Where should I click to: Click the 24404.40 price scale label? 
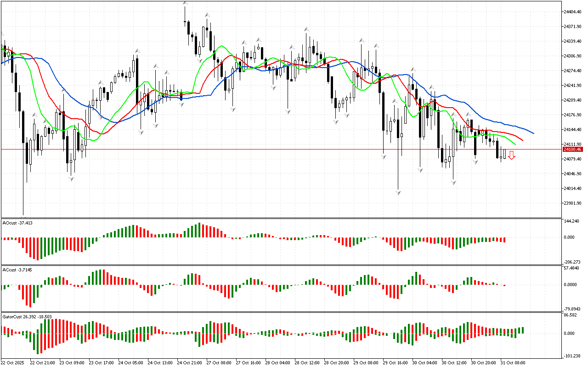[x=573, y=11]
